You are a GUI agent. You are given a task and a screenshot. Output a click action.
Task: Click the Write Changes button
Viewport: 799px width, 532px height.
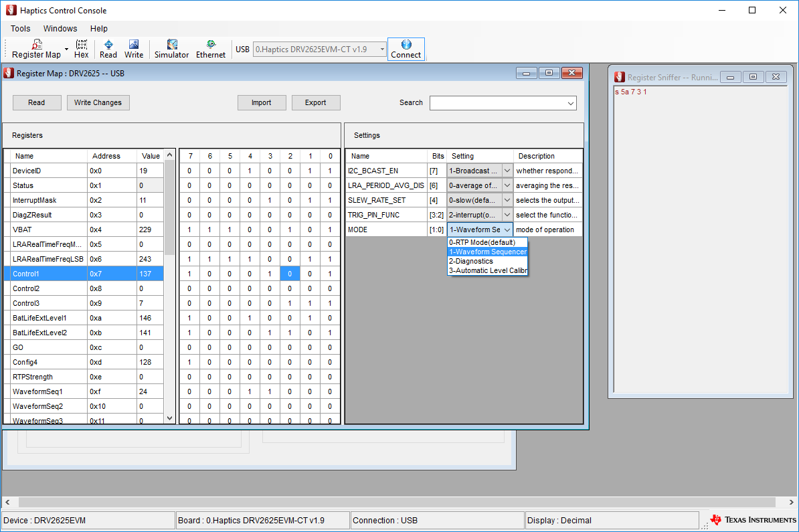(98, 102)
